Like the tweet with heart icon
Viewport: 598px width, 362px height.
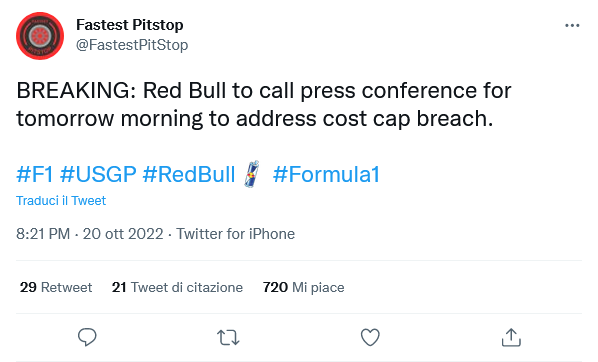(370, 337)
